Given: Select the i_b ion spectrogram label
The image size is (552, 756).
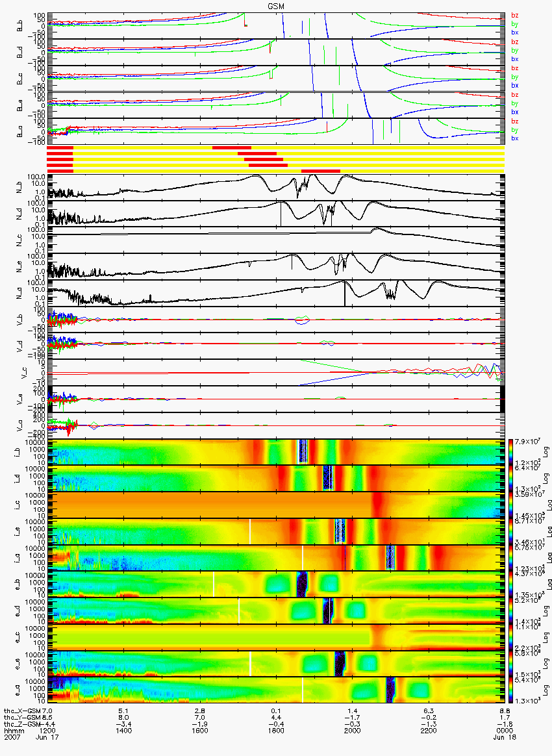Looking at the screenshot, I should tap(18, 452).
